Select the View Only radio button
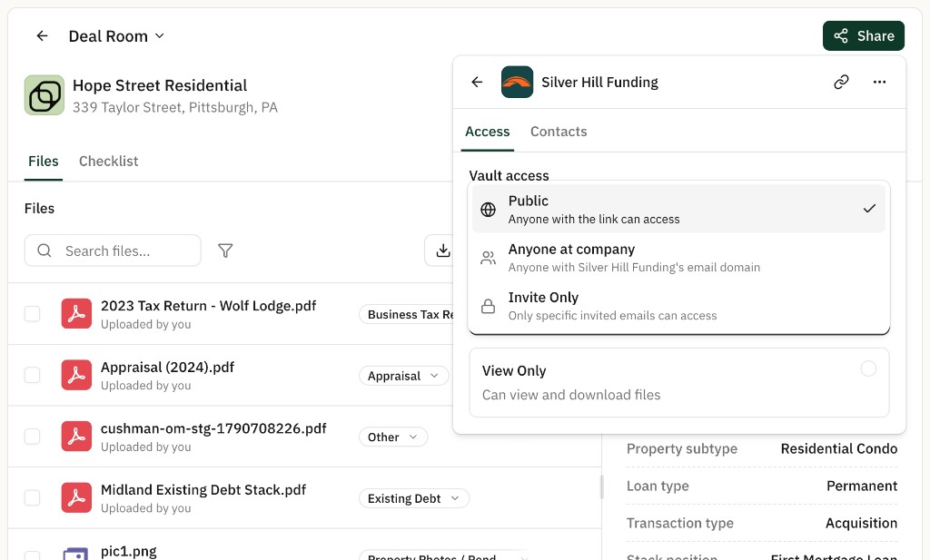 [867, 368]
